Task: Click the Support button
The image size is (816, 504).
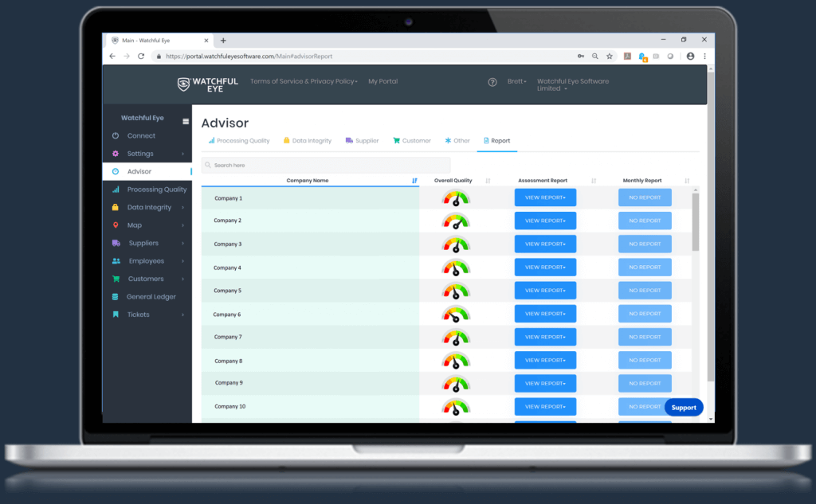Action: [683, 407]
